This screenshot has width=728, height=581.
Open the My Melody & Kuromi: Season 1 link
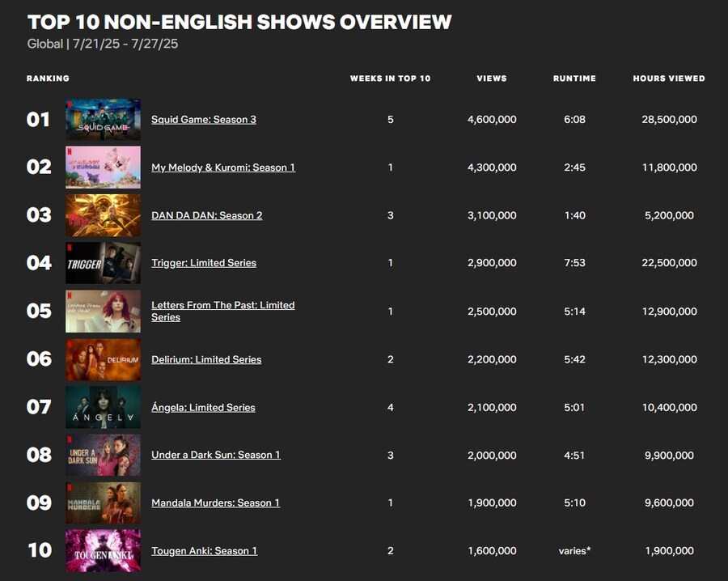tap(223, 168)
